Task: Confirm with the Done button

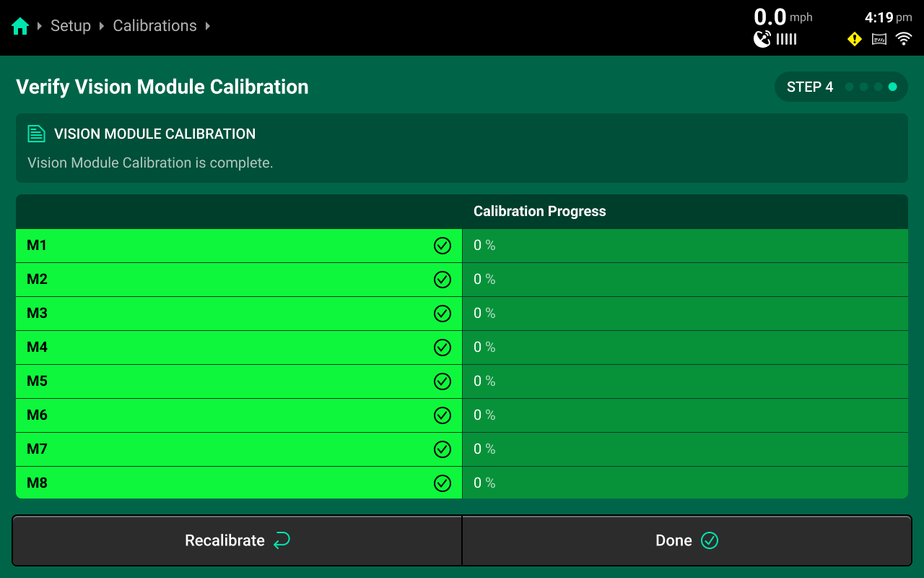Action: 687,540
